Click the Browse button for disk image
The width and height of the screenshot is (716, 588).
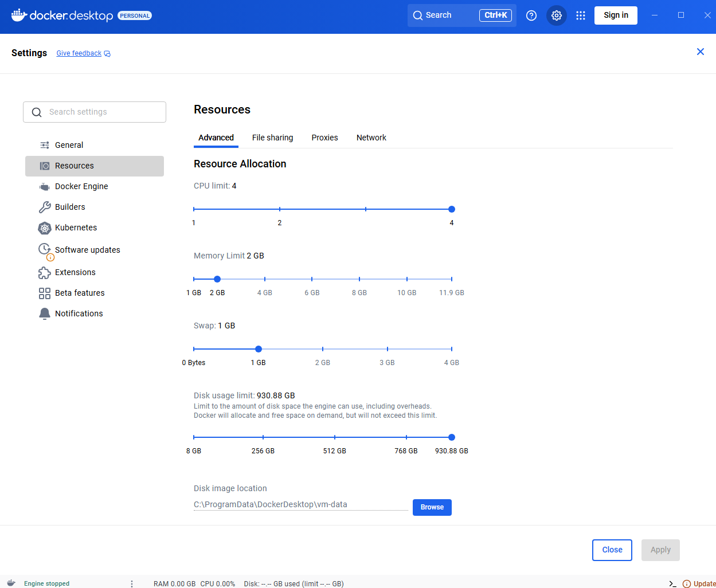(432, 507)
